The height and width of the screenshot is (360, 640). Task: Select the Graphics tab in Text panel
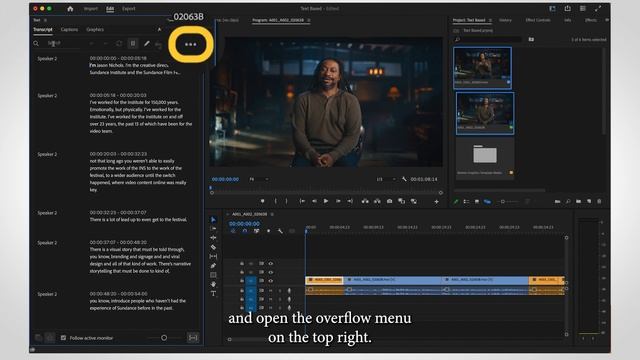95,29
